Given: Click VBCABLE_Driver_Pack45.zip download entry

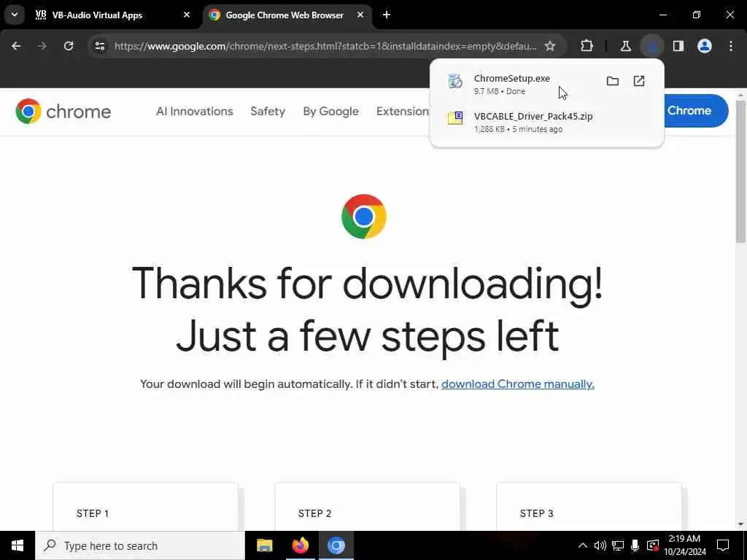Looking at the screenshot, I should pos(546,122).
